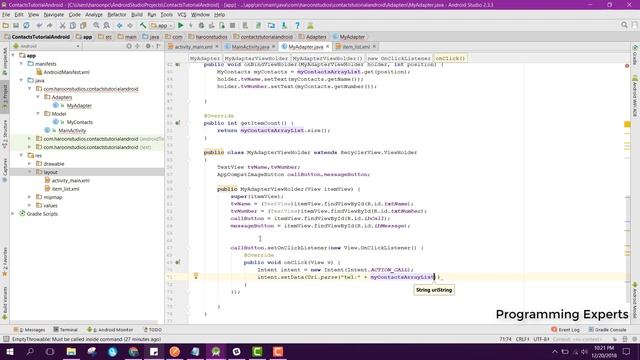
Task: Click Search Everywhere magnifier at top right
Action: click(624, 25)
